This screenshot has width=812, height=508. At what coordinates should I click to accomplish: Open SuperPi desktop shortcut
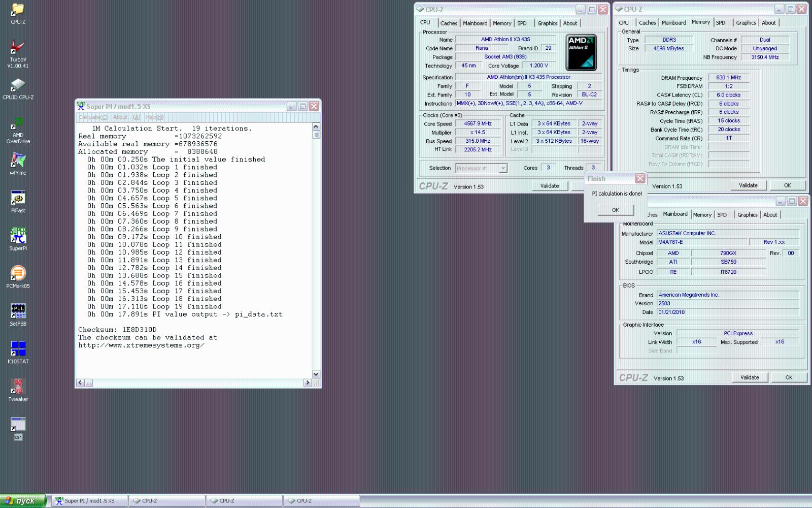18,239
